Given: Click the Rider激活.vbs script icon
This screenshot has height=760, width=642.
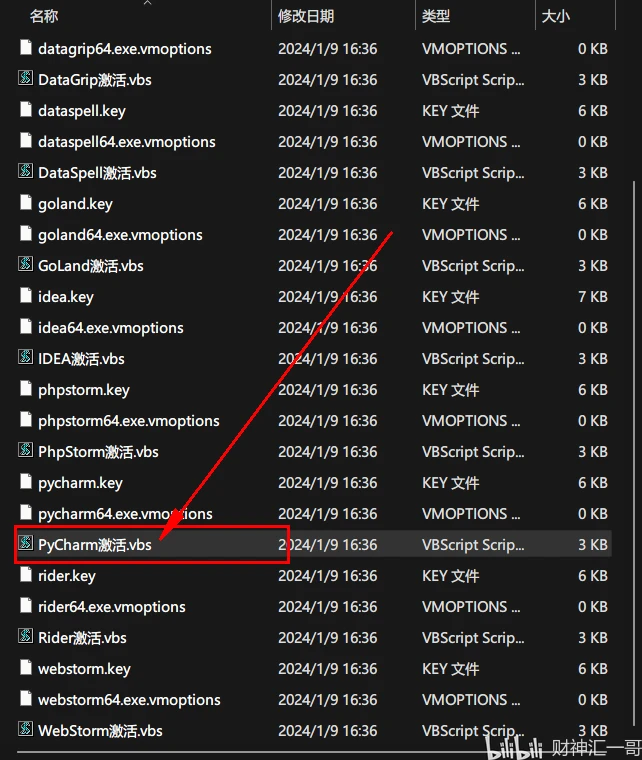Looking at the screenshot, I should [x=26, y=636].
